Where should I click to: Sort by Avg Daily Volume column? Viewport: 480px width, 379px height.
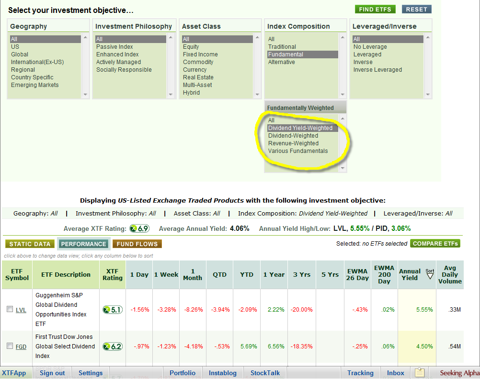pyautogui.click(x=450, y=275)
